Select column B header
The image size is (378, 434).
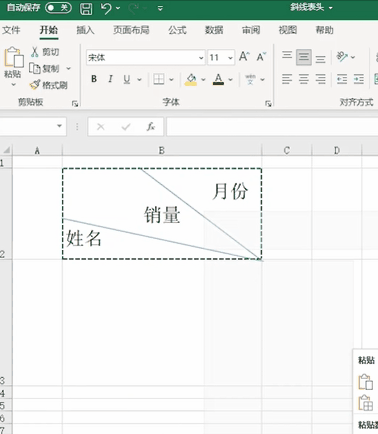click(x=162, y=150)
